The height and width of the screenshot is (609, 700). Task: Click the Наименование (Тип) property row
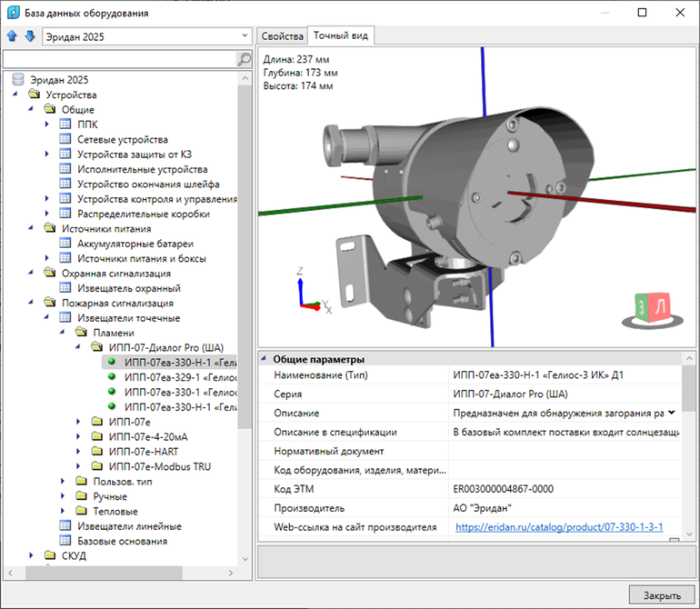click(x=471, y=375)
